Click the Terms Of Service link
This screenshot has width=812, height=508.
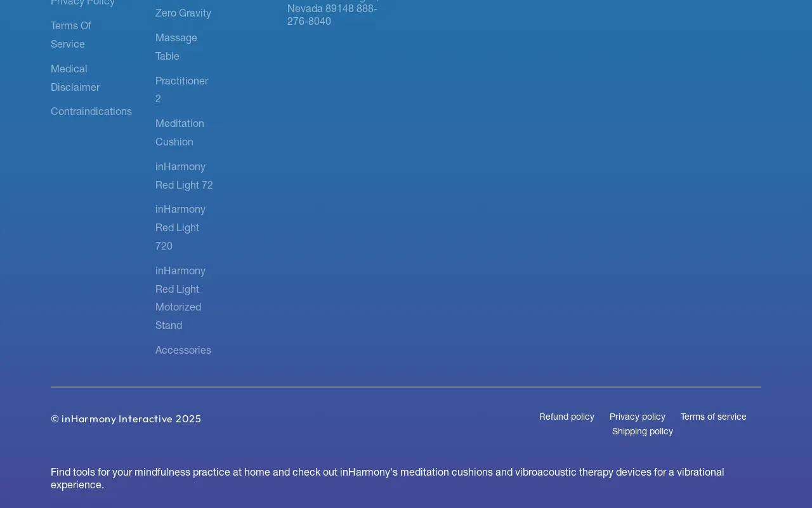[71, 35]
